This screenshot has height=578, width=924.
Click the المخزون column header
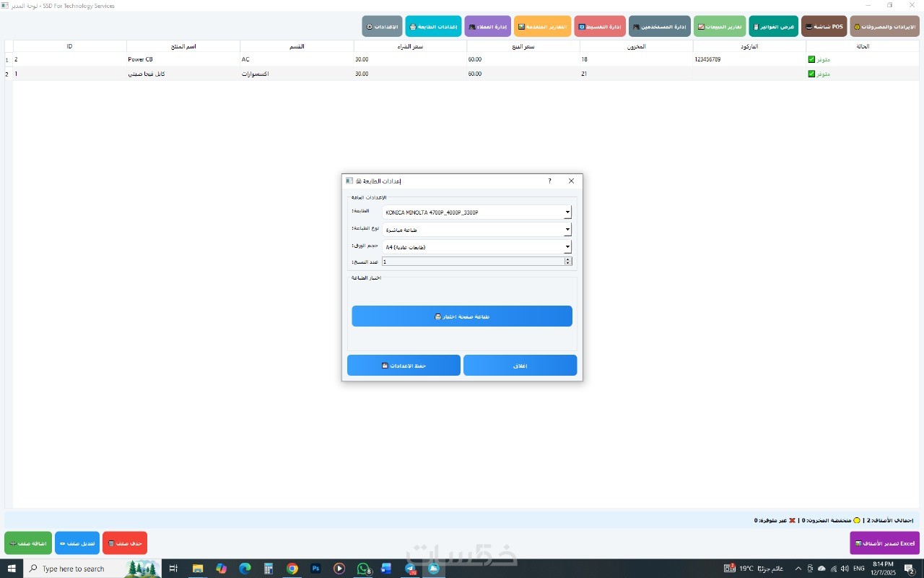[x=637, y=46]
